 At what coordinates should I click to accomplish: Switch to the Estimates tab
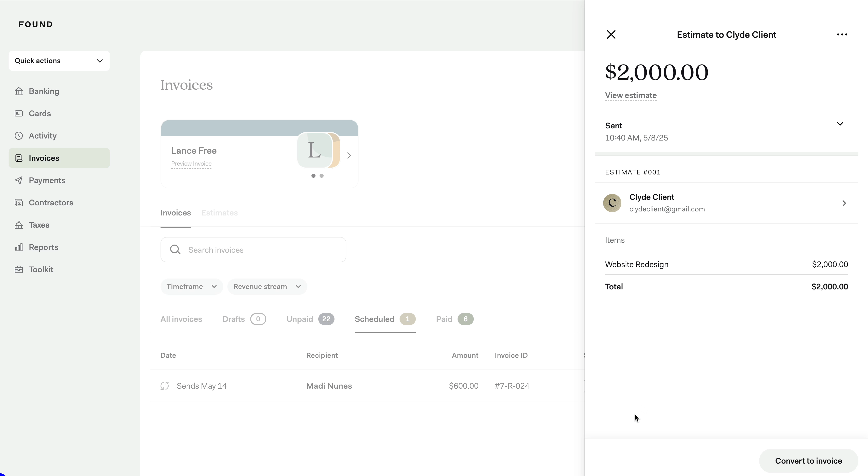pyautogui.click(x=219, y=213)
